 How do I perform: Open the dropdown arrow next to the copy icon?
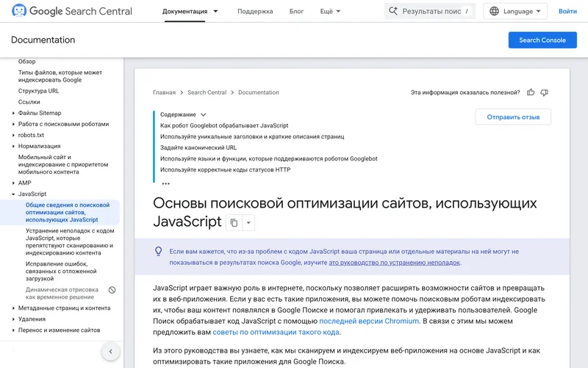(x=248, y=223)
